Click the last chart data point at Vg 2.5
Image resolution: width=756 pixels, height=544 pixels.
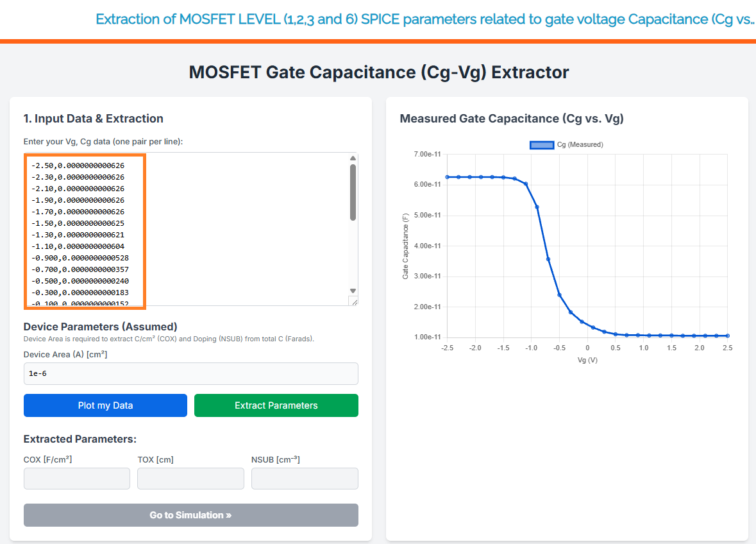click(x=727, y=336)
